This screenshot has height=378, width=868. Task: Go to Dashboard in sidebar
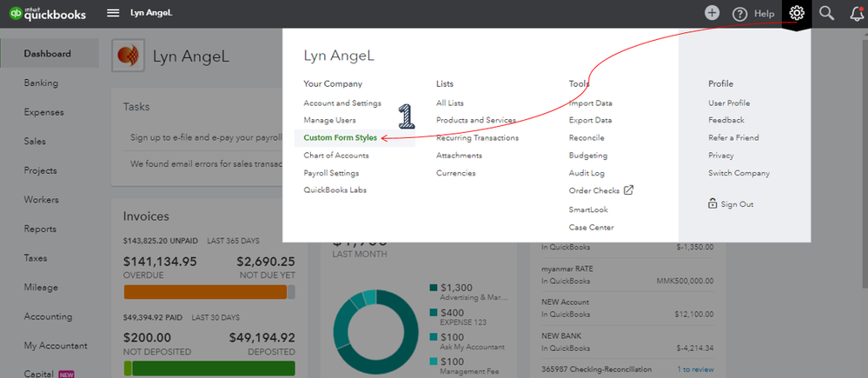coord(50,54)
